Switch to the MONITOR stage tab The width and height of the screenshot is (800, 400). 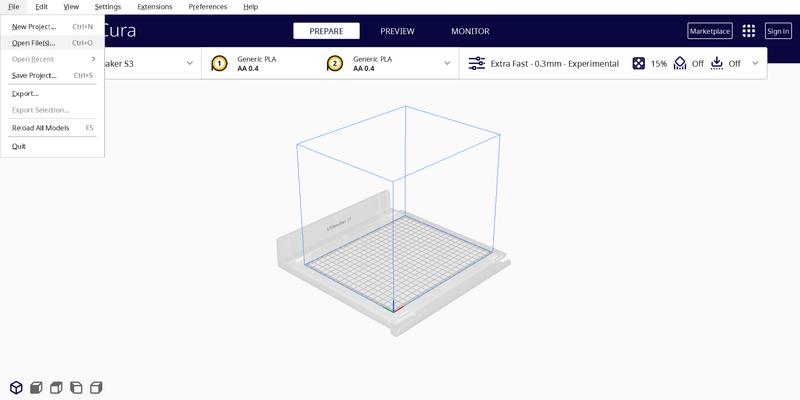[470, 31]
